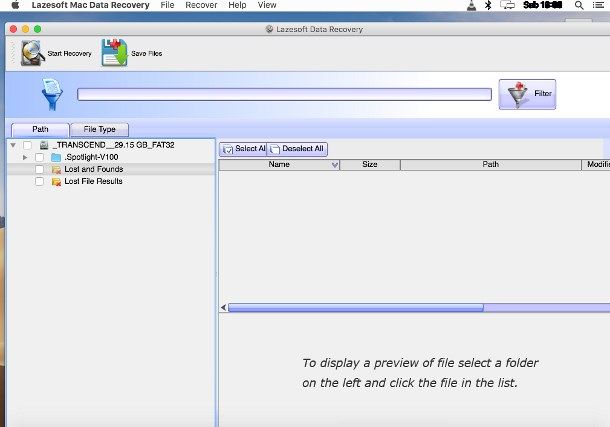Click the toolbar drag handle dots
This screenshot has height=427, width=610.
click(12, 52)
